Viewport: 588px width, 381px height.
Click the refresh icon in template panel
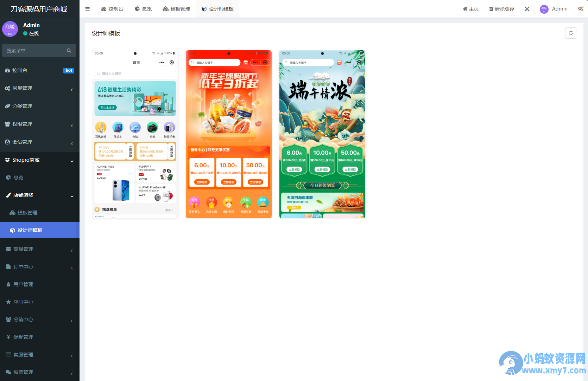pyautogui.click(x=570, y=33)
